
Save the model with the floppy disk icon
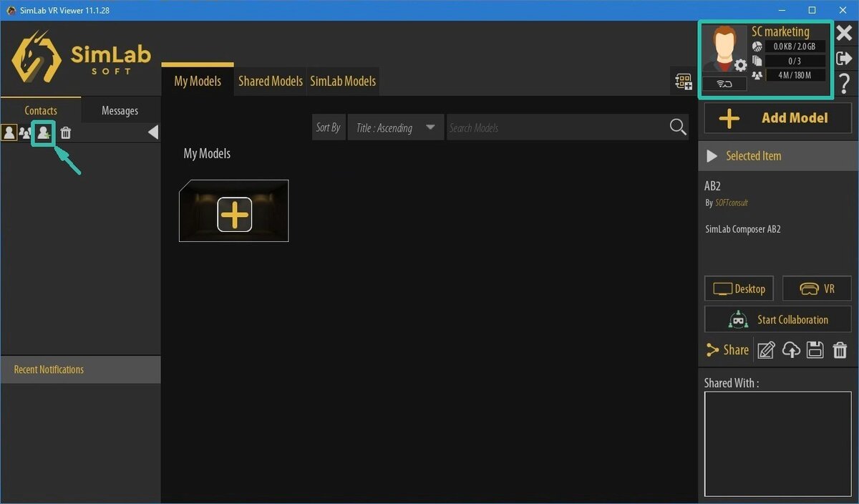[815, 349]
